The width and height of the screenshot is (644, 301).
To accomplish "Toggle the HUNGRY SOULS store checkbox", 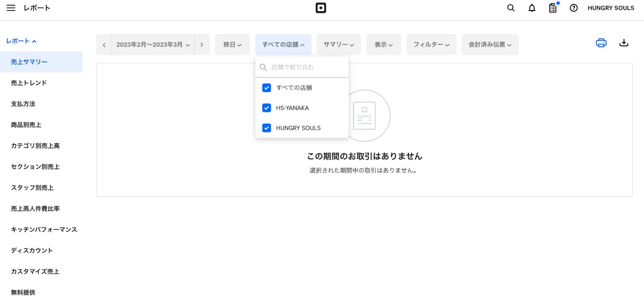I will [x=266, y=128].
